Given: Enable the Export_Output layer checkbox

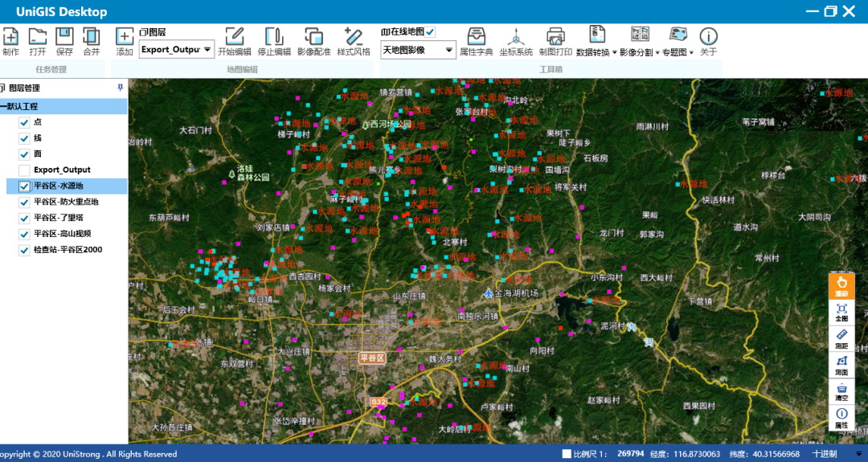Looking at the screenshot, I should [x=24, y=170].
